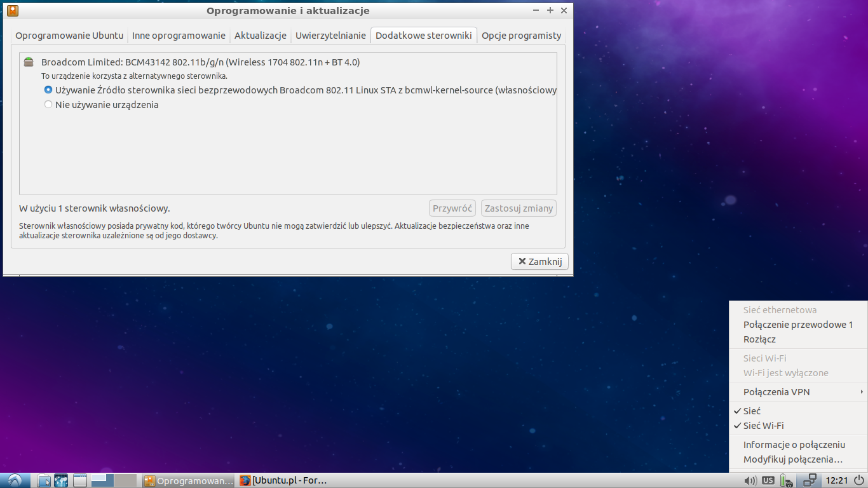Open the volume speaker tray icon

click(x=750, y=480)
